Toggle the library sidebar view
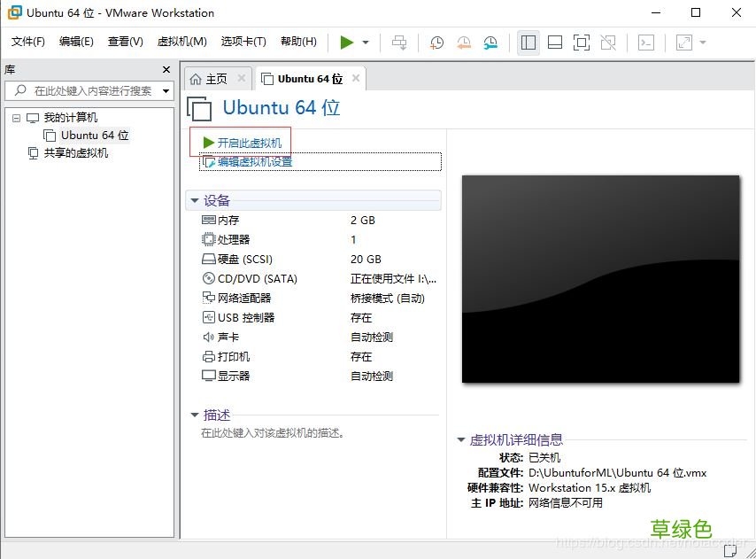The width and height of the screenshot is (756, 559). point(528,43)
